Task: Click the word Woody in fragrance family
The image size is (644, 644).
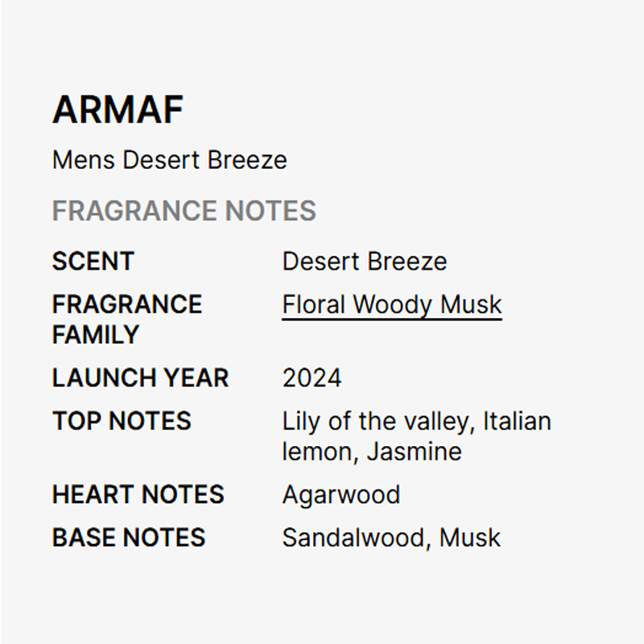Action: point(392,305)
